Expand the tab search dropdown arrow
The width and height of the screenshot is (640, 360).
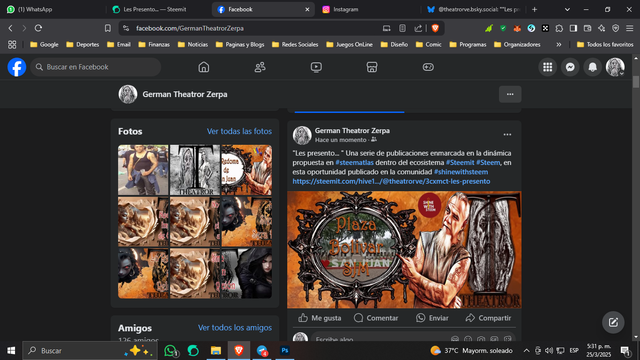[x=567, y=9]
